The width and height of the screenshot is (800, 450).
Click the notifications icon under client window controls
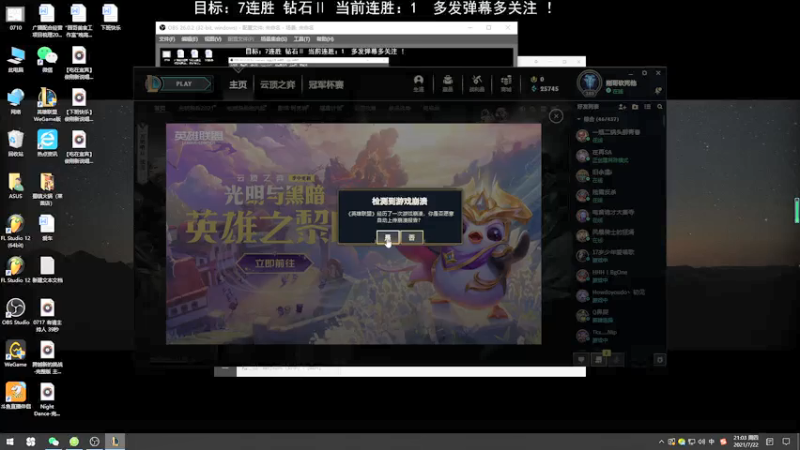pos(658,91)
